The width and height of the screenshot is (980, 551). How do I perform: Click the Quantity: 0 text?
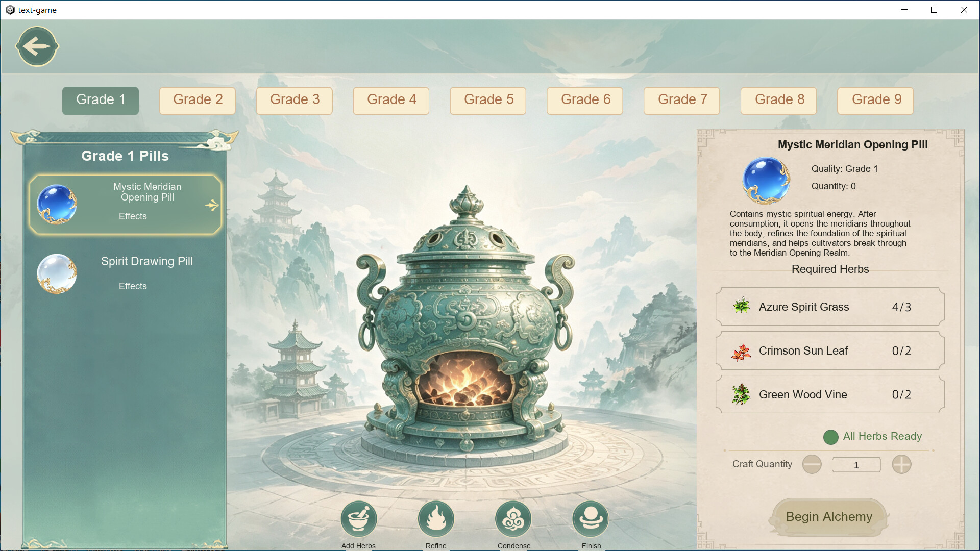click(834, 186)
